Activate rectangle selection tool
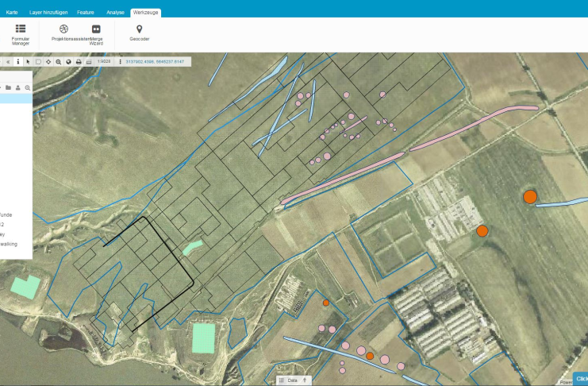 [x=38, y=61]
